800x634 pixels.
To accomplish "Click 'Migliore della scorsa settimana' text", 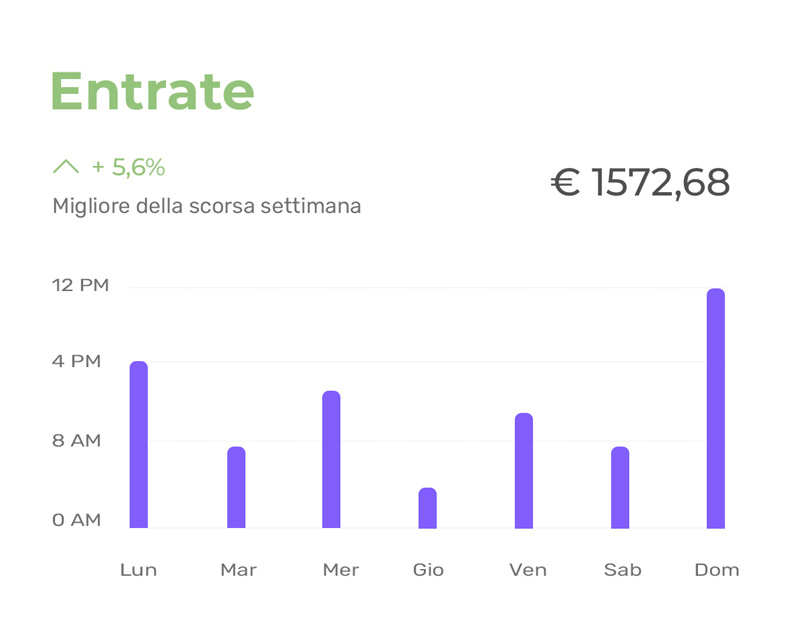I will pyautogui.click(x=207, y=206).
